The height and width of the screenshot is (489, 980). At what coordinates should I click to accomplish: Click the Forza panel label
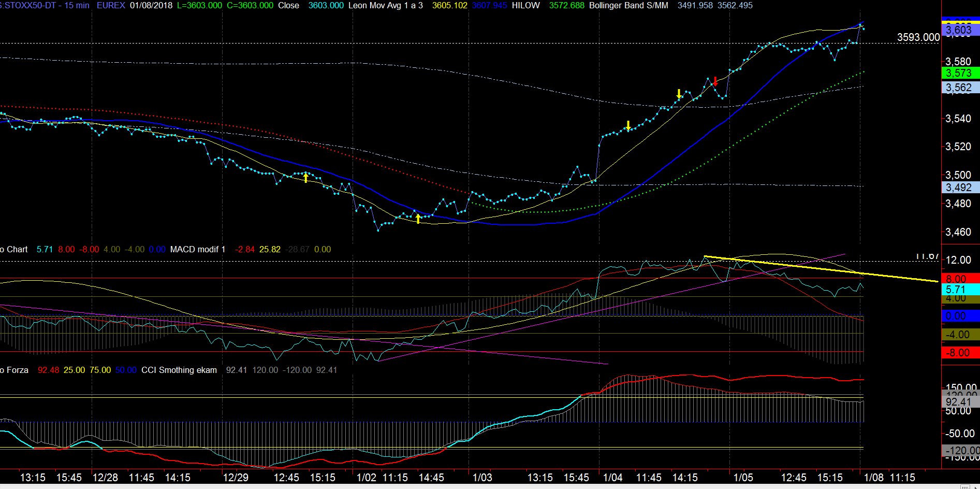pyautogui.click(x=14, y=370)
